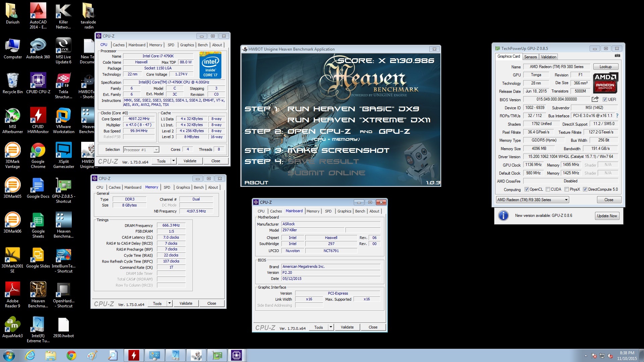Open the Killer Network desktop shortcut
644x362 pixels.
point(63,16)
